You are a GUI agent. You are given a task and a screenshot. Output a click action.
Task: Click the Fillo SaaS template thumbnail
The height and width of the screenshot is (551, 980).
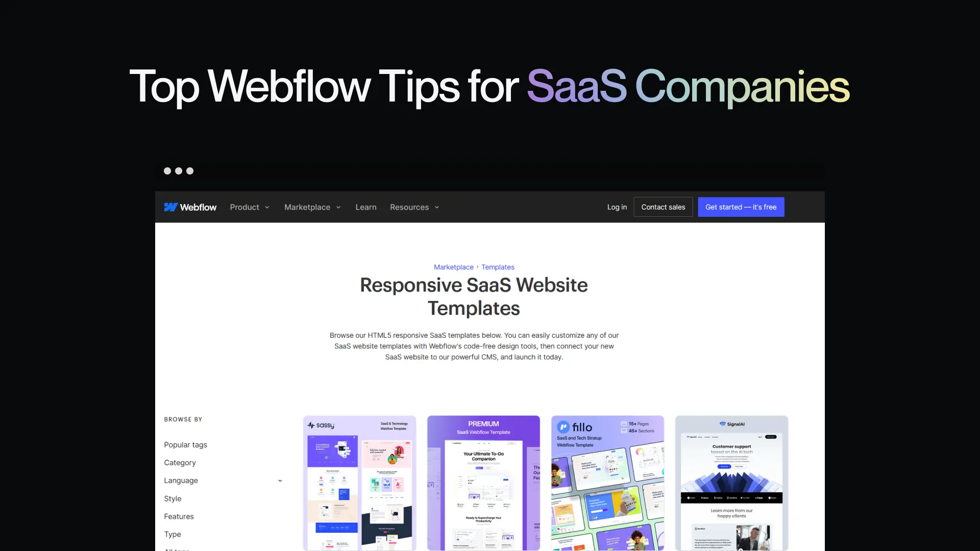click(608, 482)
